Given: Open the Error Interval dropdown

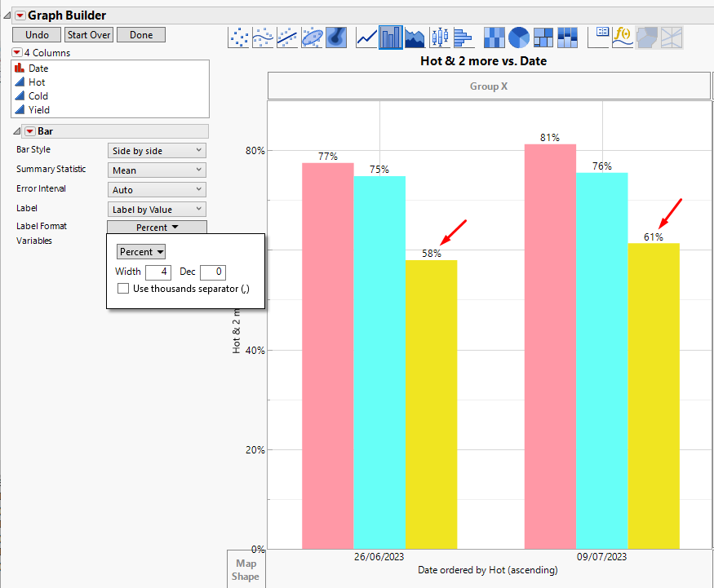Looking at the screenshot, I should (x=157, y=190).
